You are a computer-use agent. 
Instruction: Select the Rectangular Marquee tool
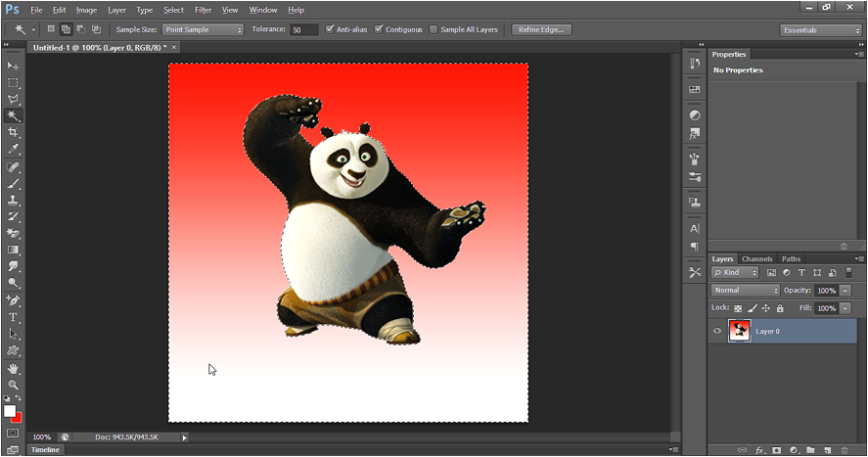coord(13,83)
